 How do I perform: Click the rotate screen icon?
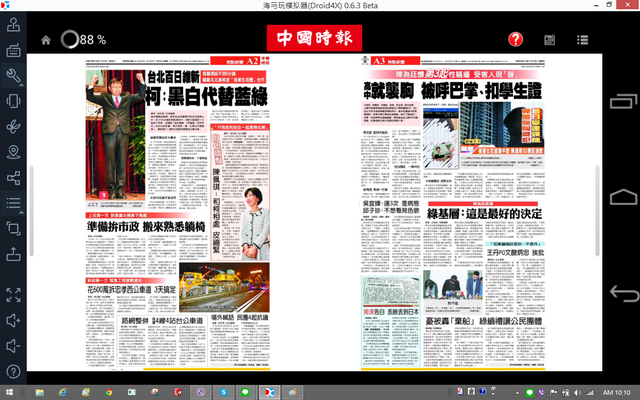point(13,228)
